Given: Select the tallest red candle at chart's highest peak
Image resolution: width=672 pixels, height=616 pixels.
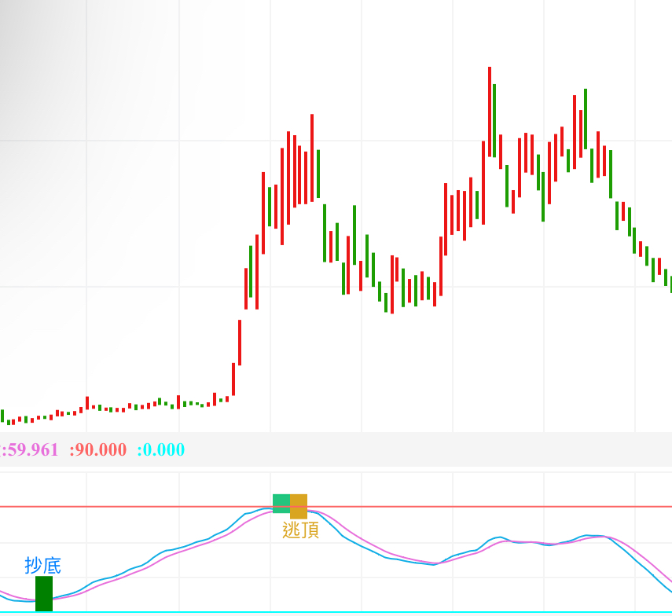Looking at the screenshot, I should pyautogui.click(x=489, y=112).
